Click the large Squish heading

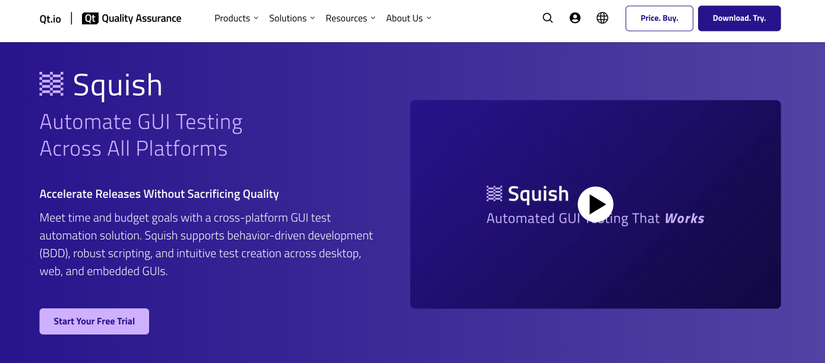pyautogui.click(x=117, y=85)
